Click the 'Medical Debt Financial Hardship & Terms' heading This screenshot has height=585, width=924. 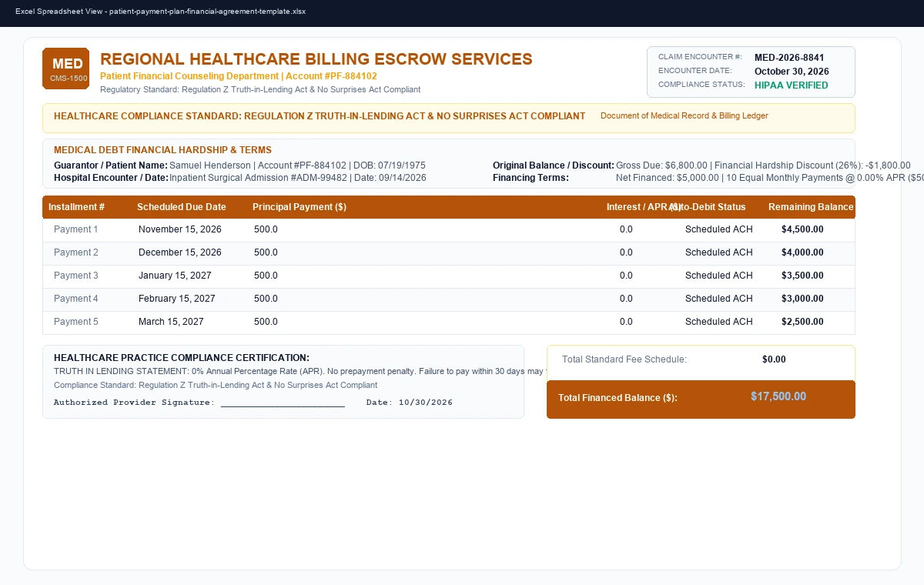[162, 150]
